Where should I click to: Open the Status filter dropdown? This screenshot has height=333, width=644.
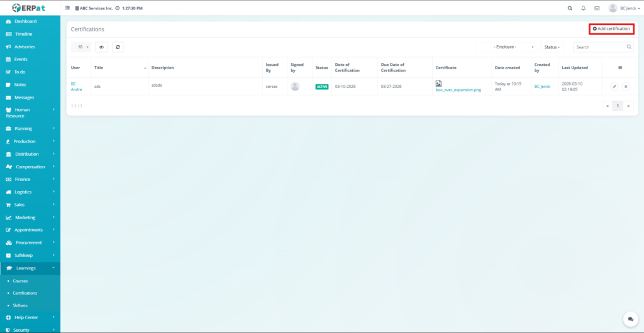[x=552, y=47]
